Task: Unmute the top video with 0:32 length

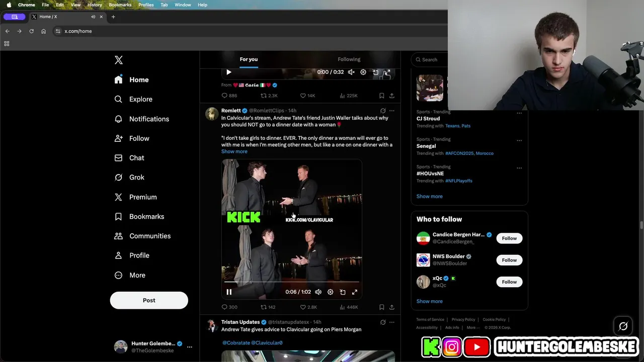Action: click(x=351, y=72)
